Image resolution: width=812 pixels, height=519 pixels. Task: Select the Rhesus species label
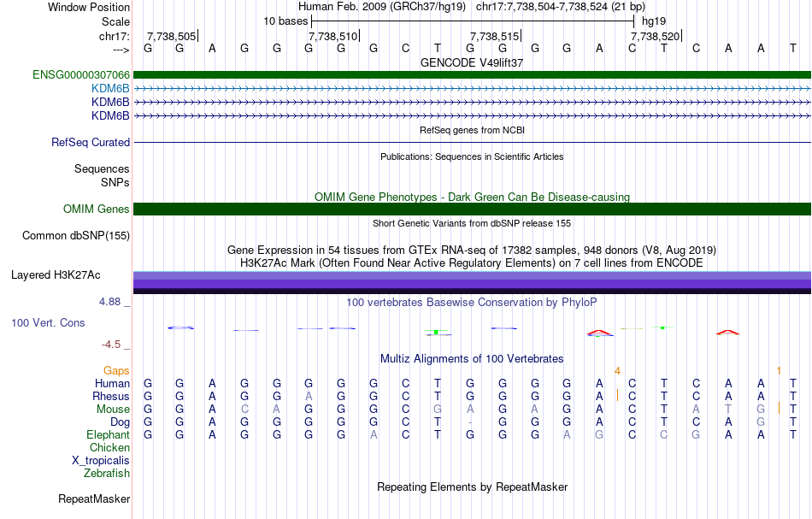pos(111,396)
